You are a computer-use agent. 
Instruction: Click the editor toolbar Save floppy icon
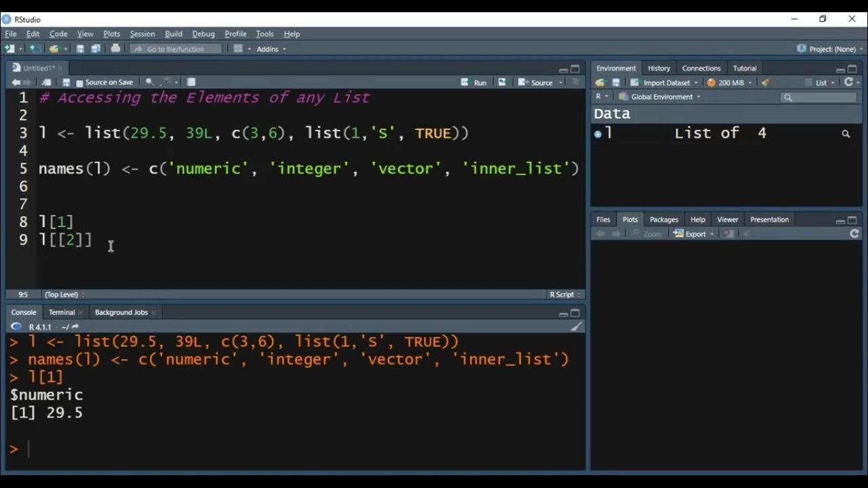click(66, 83)
